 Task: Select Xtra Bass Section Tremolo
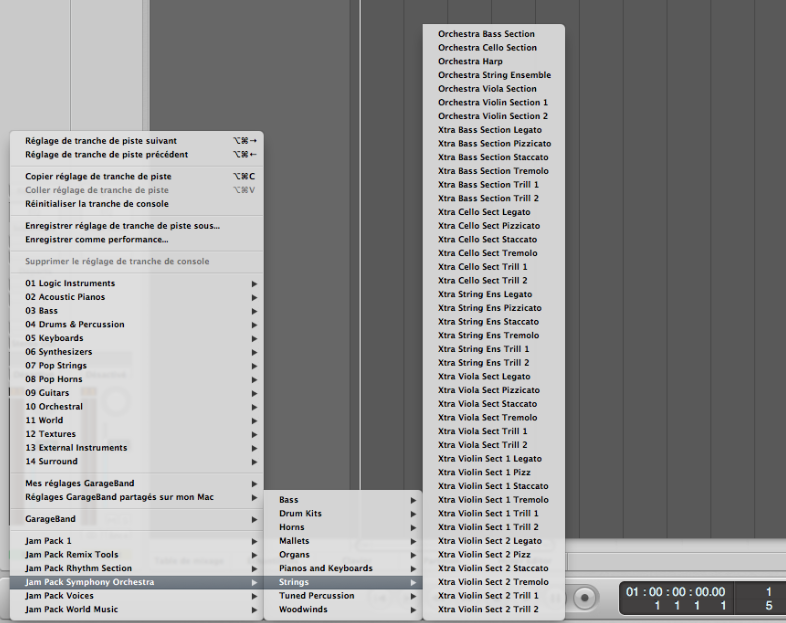point(494,171)
